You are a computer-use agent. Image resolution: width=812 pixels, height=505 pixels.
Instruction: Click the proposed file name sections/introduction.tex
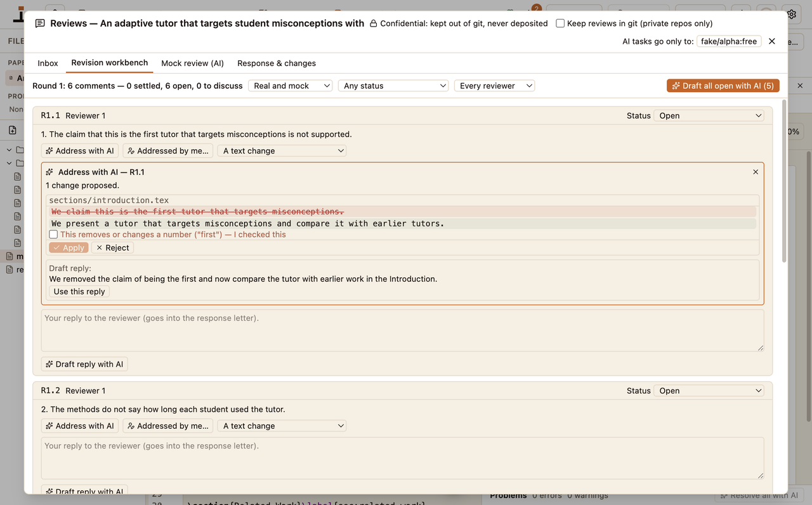point(109,200)
